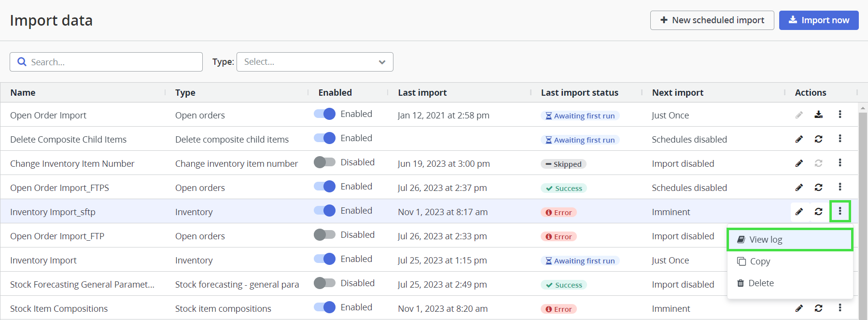The height and width of the screenshot is (320, 868).
Task: Disable the Open Order Import toggle
Action: 324,114
